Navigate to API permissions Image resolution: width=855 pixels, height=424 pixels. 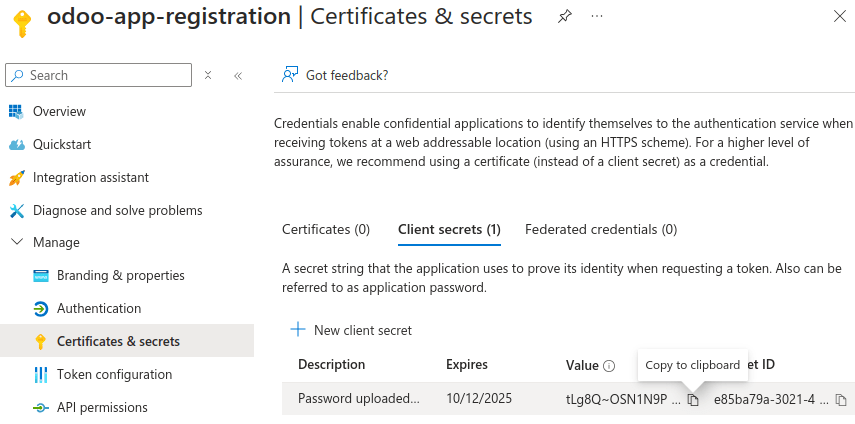[102, 407]
